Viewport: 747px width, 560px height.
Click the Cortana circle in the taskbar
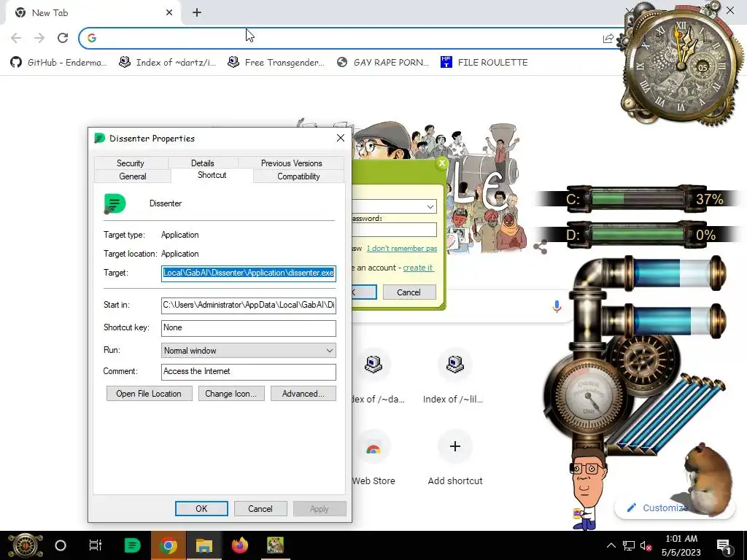[x=61, y=545]
